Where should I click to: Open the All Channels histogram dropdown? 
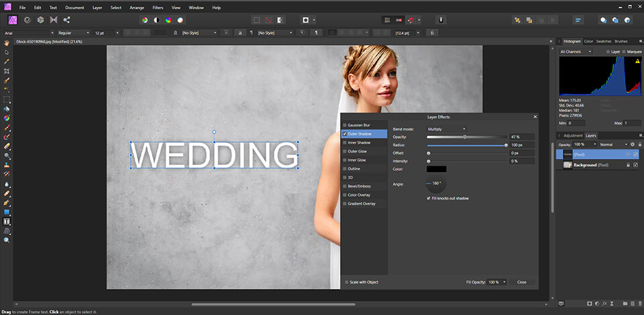(x=576, y=52)
